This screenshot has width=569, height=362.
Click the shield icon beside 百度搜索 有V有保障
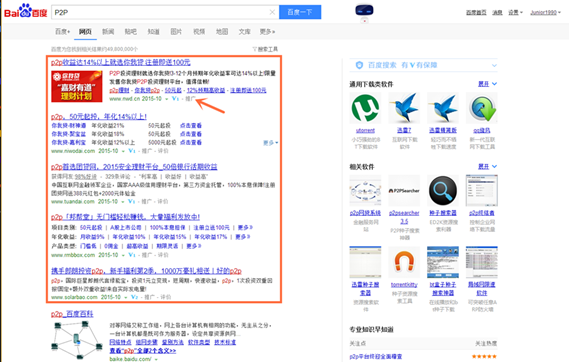click(x=359, y=65)
